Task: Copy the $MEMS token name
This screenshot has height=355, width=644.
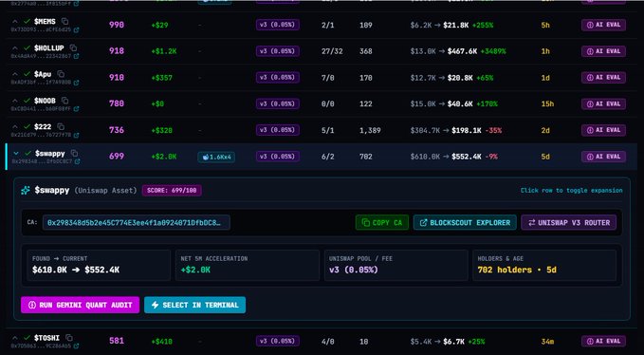Action: 64,22
